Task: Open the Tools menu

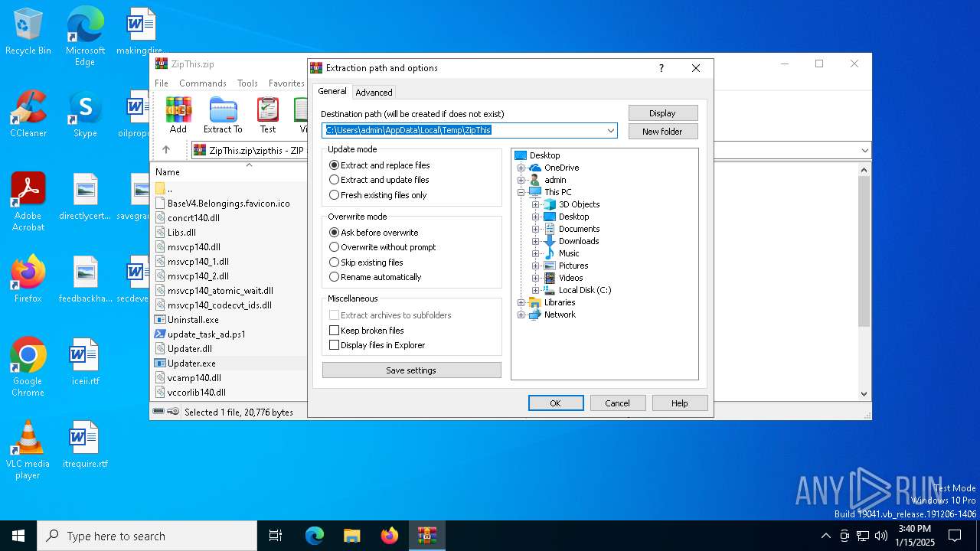Action: click(247, 83)
